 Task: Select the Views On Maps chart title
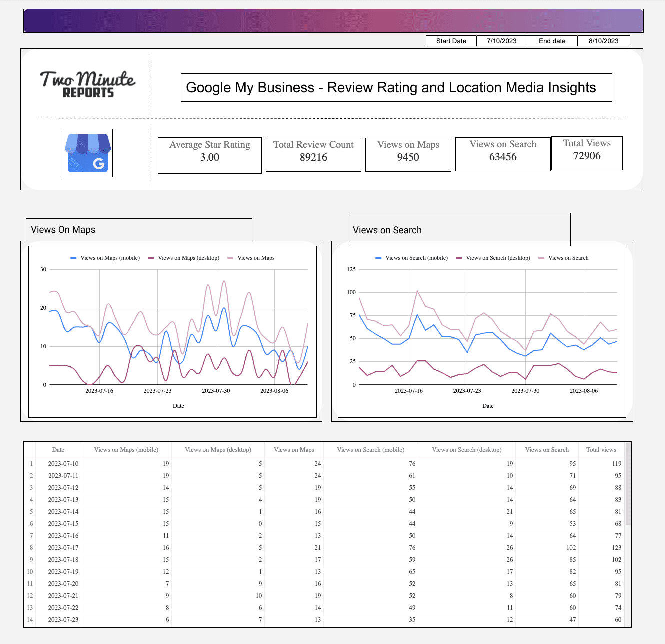[62, 229]
